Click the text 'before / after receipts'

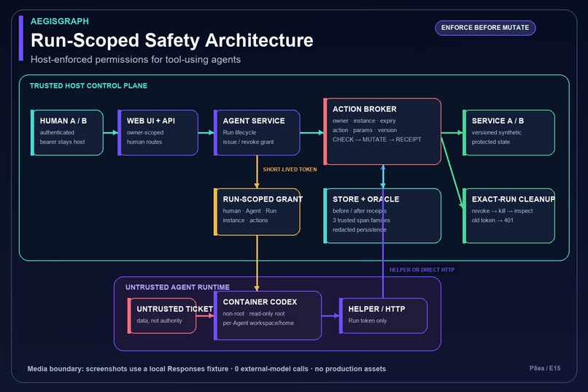tap(360, 211)
